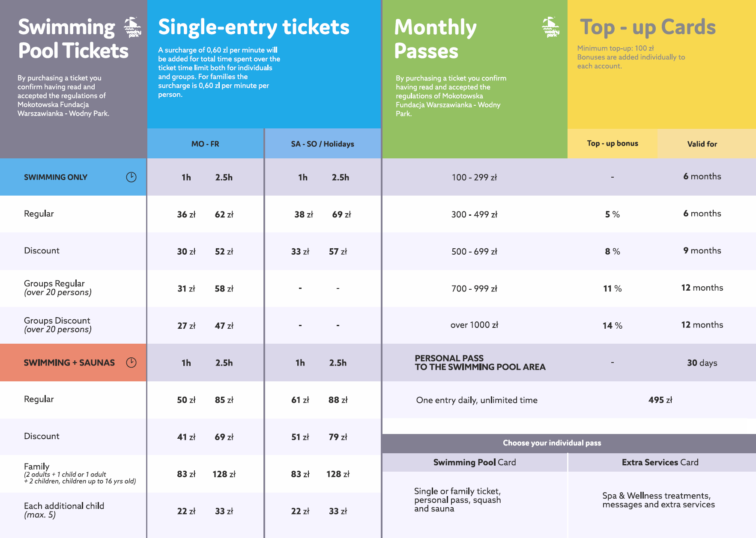Click the 14 % top-up bonus value
The height and width of the screenshot is (538, 756).
(x=612, y=326)
